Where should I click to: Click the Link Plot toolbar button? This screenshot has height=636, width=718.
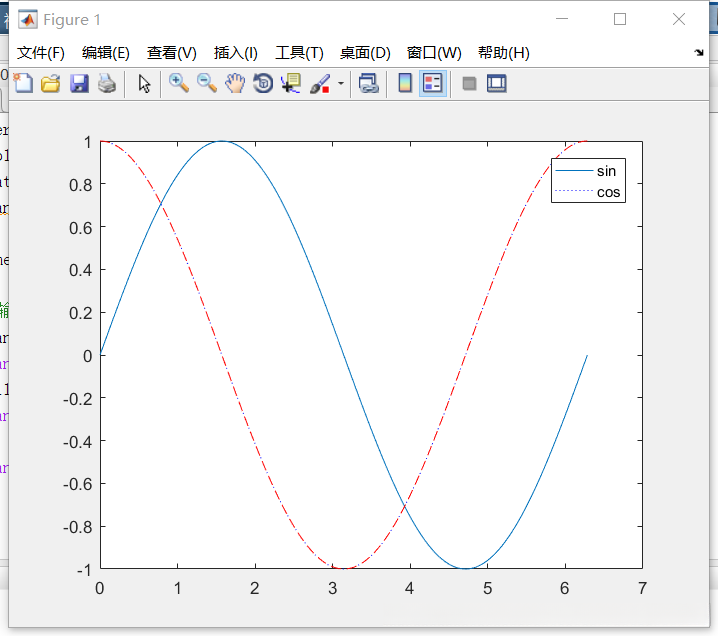coord(369,84)
